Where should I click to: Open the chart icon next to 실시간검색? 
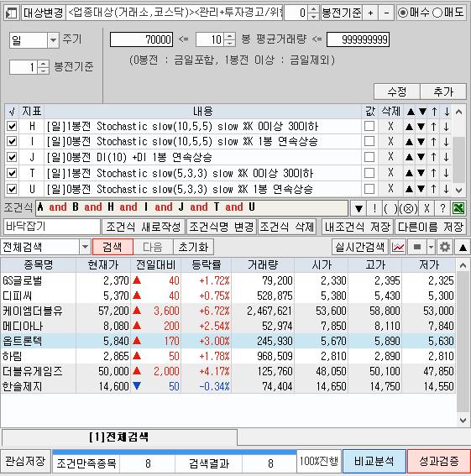click(x=398, y=247)
